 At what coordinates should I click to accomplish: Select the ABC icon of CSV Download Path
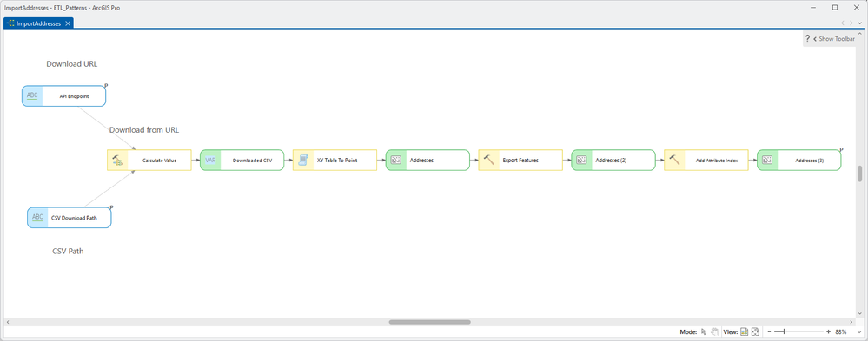(37, 217)
